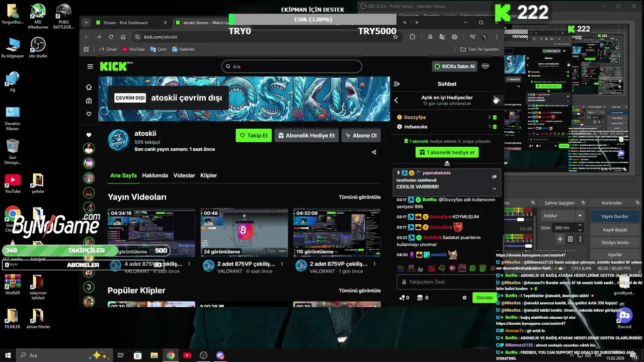
Task: Focus the Kick Ara search field
Action: (x=292, y=66)
